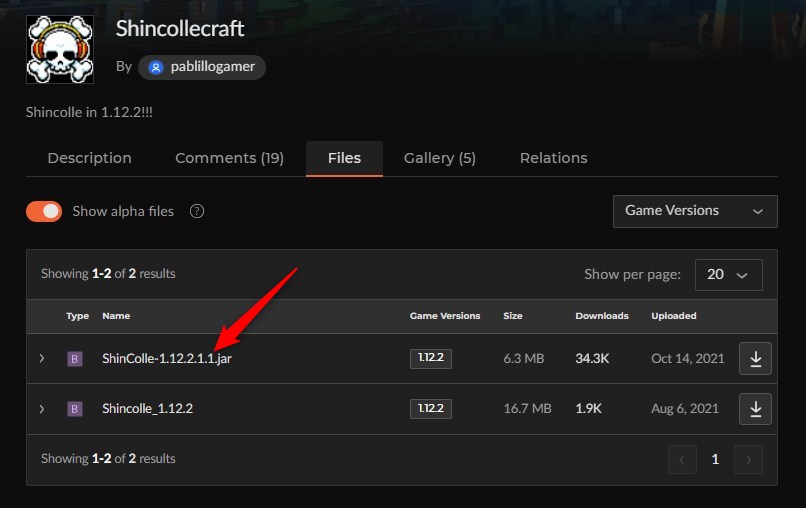Click the 6.3 MB size value

524,358
